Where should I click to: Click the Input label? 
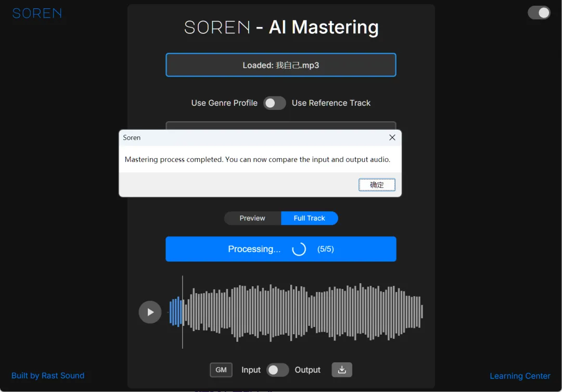click(251, 370)
